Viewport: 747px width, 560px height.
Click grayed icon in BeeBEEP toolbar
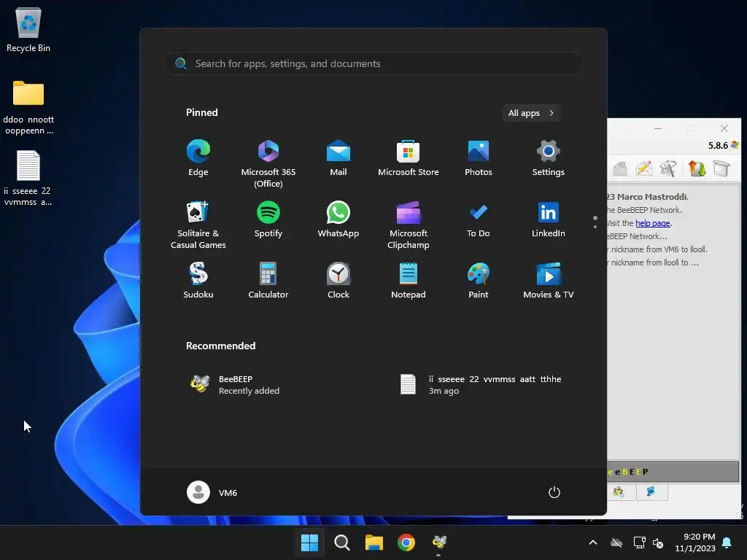click(620, 168)
